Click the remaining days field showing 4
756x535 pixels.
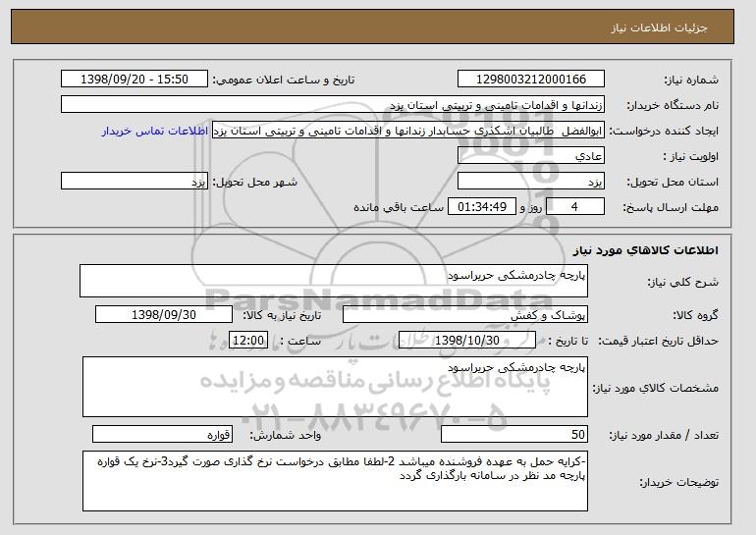coord(574,207)
